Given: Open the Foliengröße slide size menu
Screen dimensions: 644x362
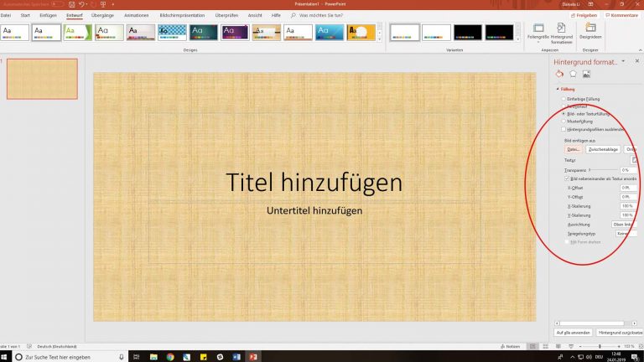Looking at the screenshot, I should tap(538, 34).
